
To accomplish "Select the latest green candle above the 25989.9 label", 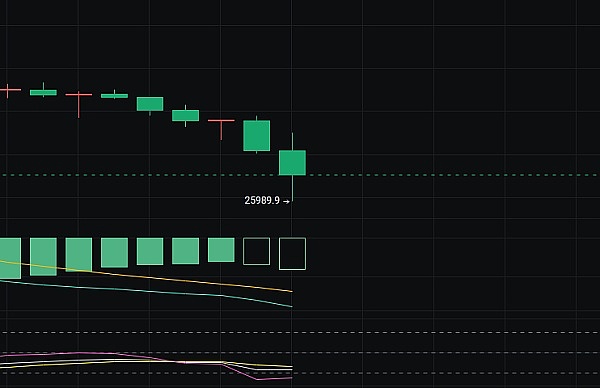I will 292,163.
